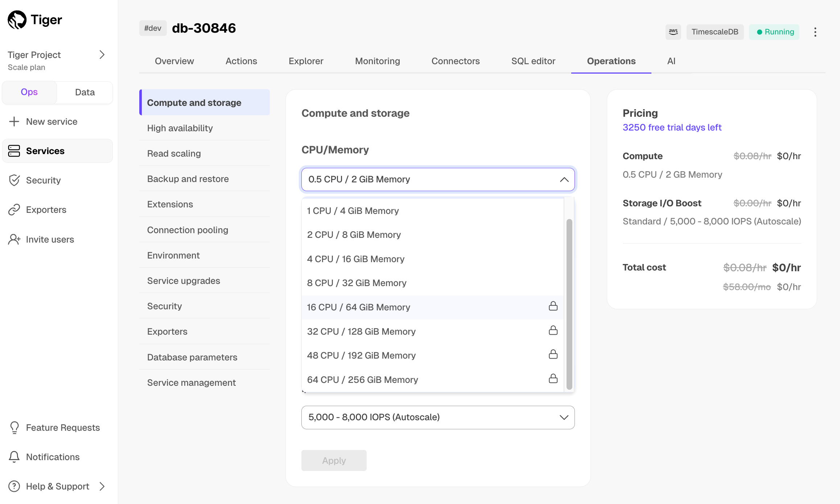Click the Apply button
Screen dimensions: 840x504
[334, 460]
